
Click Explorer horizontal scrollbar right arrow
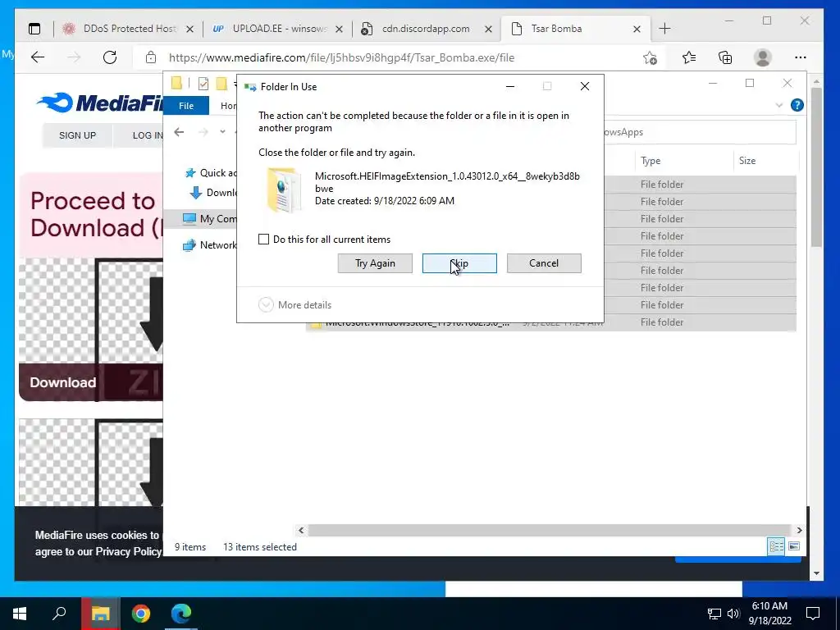tap(799, 531)
